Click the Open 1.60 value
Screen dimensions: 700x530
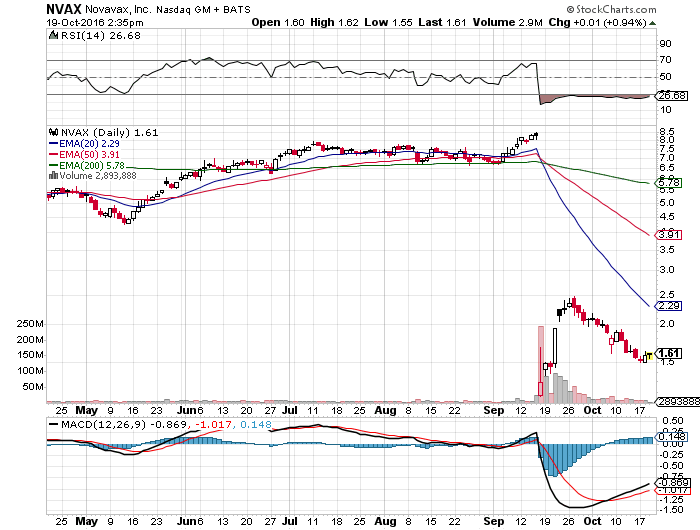click(x=278, y=22)
